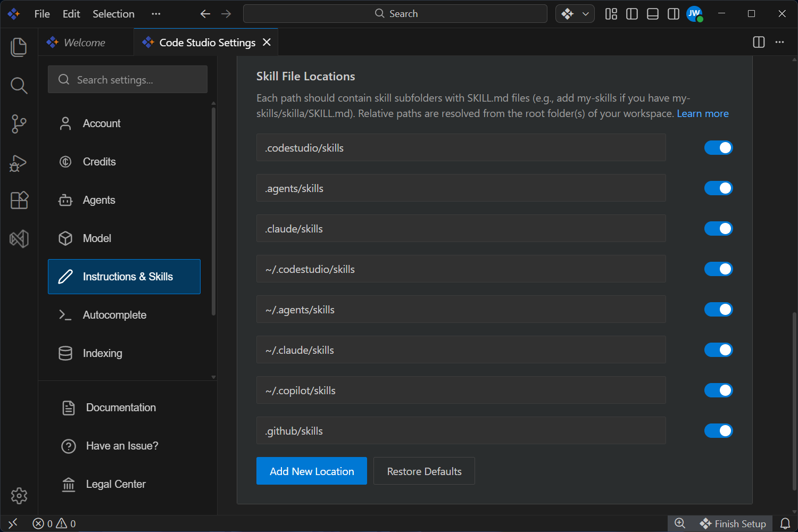Screen dimensions: 798x532
Task: Open remote window indicator in status bar
Action: [13, 523]
